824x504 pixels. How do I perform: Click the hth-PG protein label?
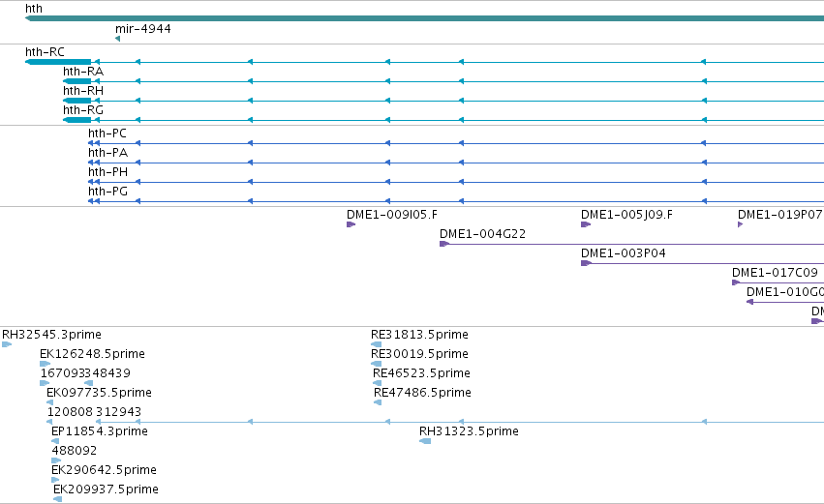coord(107,192)
